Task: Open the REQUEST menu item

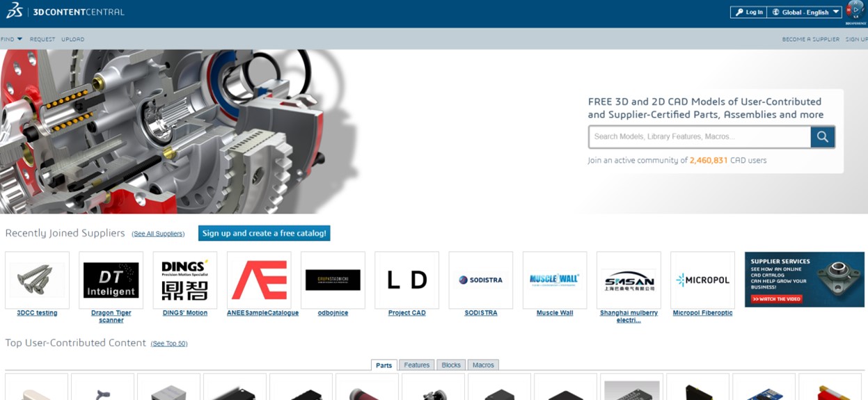Action: tap(42, 39)
